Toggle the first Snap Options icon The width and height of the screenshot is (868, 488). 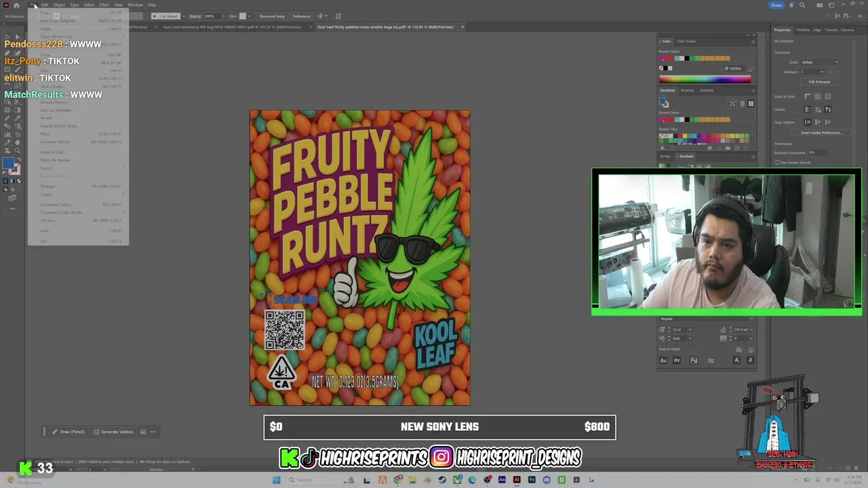(807, 122)
